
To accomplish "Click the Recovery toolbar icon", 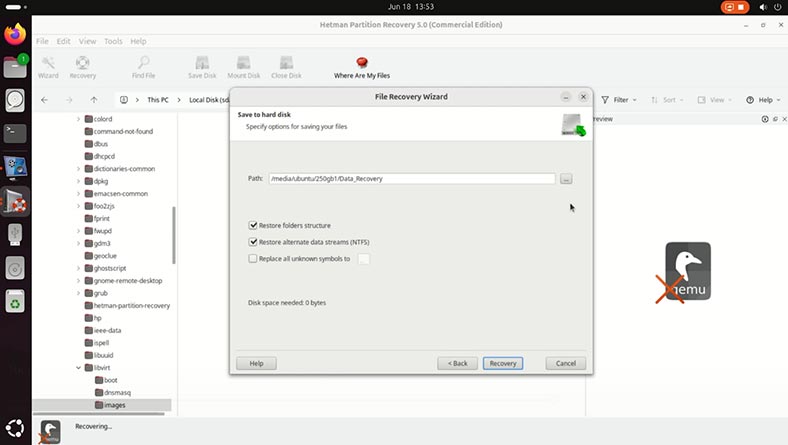I will 82,67.
